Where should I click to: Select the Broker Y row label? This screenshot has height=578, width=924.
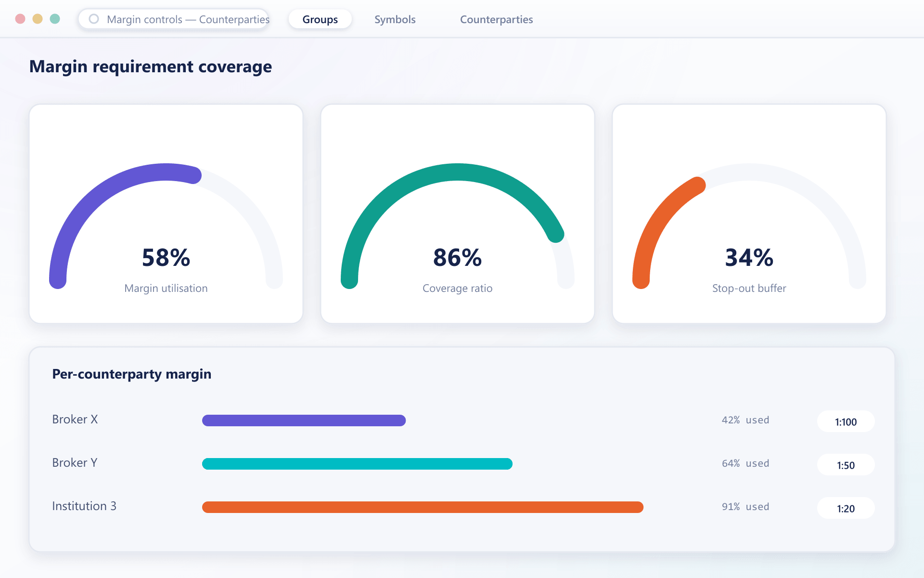pos(75,463)
